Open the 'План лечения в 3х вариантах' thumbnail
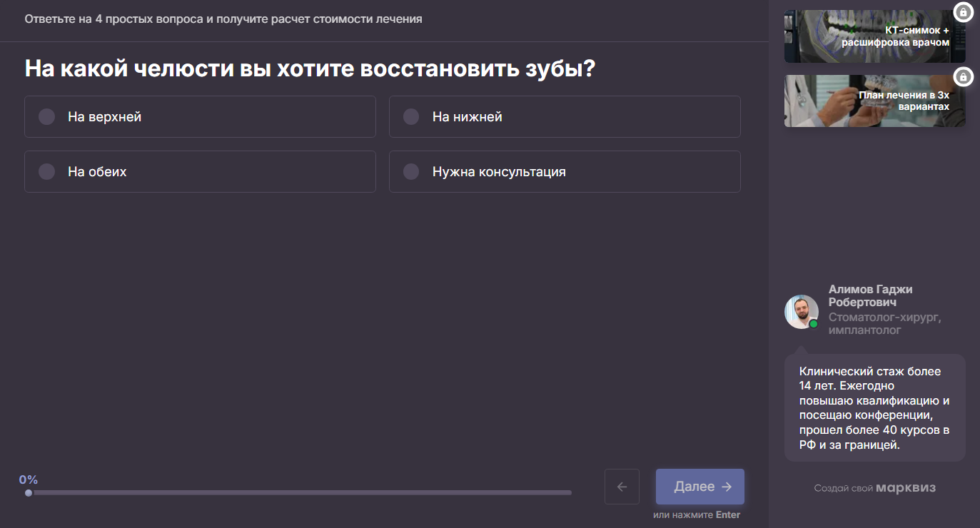980x528 pixels. tap(874, 101)
